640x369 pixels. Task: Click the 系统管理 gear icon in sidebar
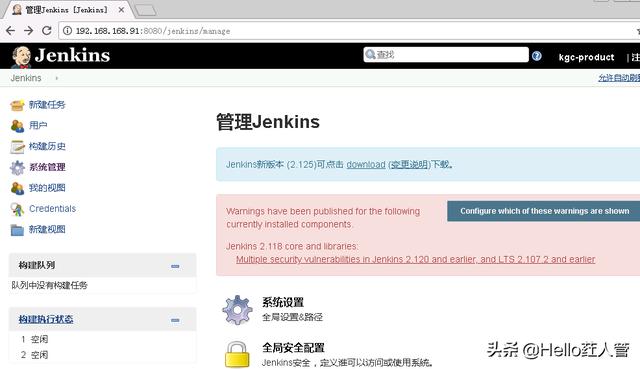17,167
